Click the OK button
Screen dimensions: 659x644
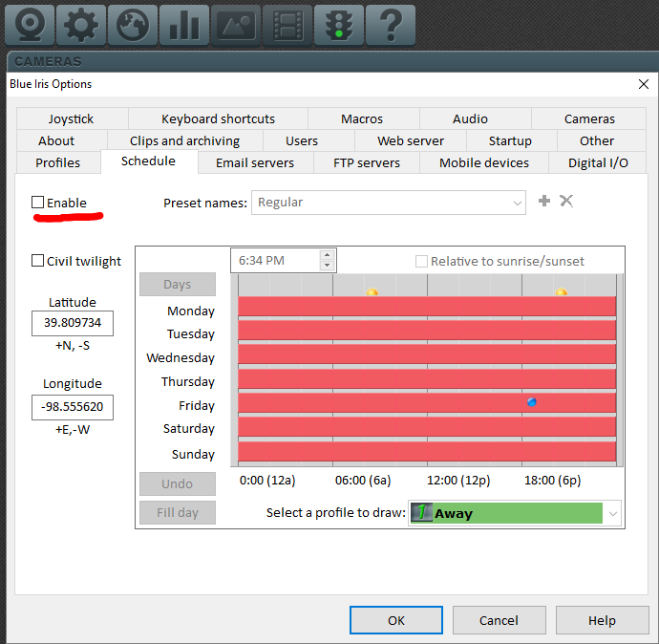(x=396, y=620)
